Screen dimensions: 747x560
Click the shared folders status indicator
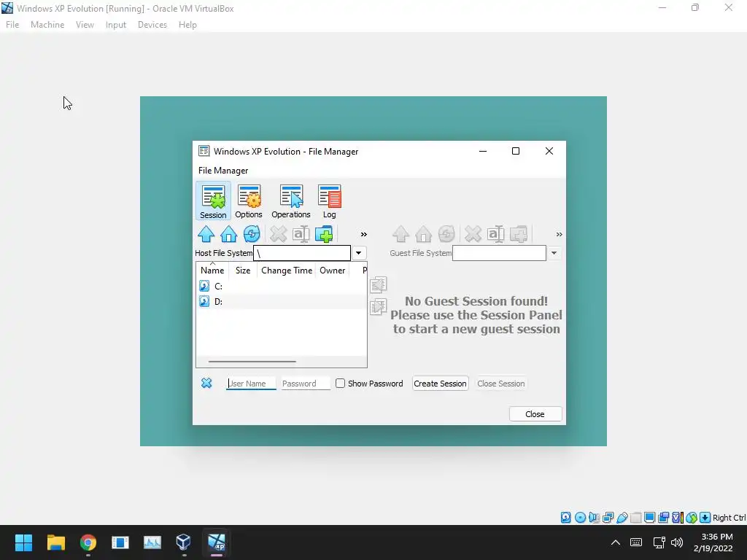635,518
